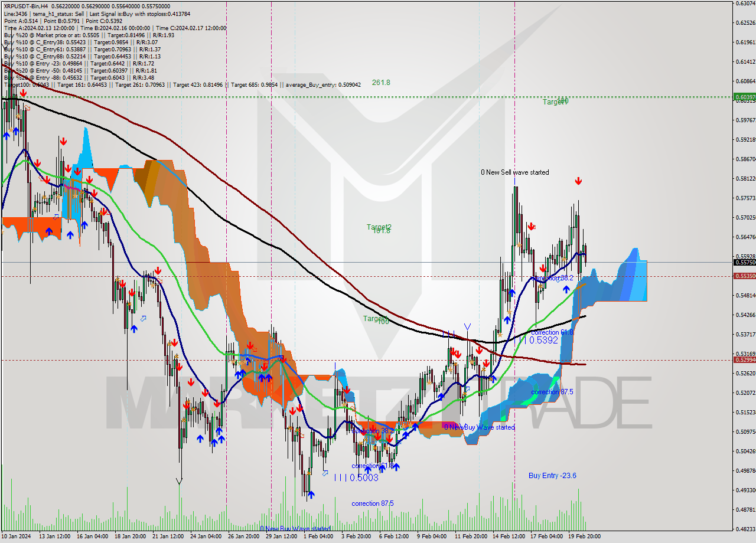The width and height of the screenshot is (756, 543).
Task: Click the '16 Jan 04:00' date label
Action: point(94,537)
